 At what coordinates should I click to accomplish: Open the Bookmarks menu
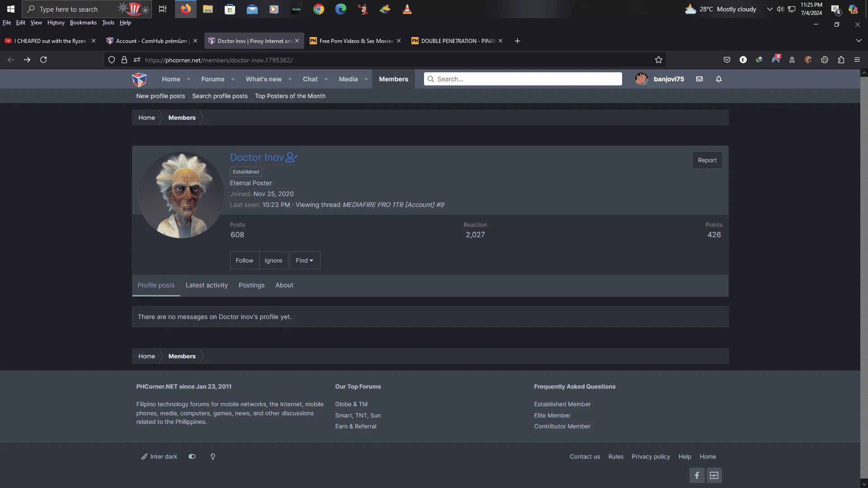(x=83, y=23)
